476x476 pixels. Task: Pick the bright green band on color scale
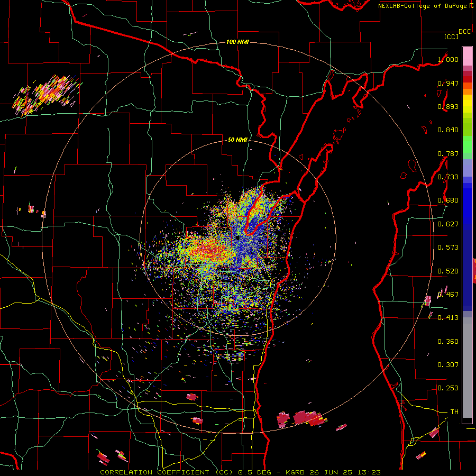[x=467, y=144]
